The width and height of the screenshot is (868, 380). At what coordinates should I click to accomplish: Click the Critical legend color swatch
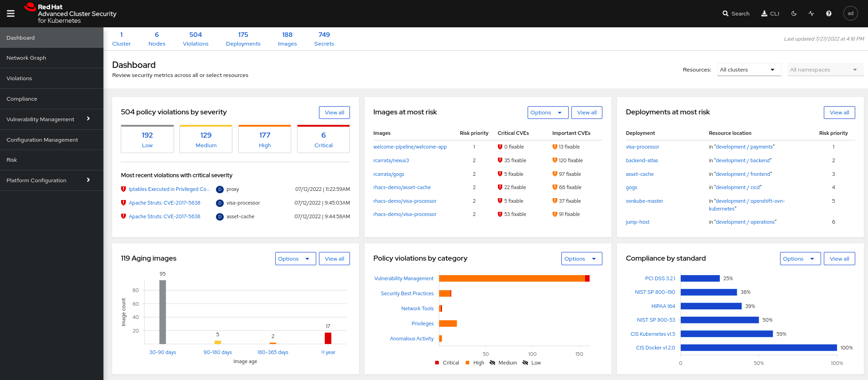[x=437, y=363]
